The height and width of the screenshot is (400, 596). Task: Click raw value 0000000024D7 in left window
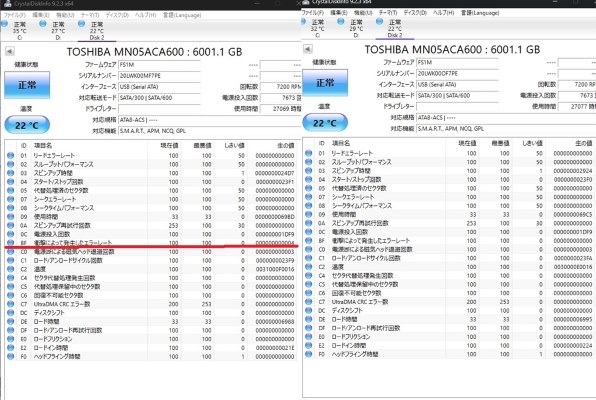click(274, 173)
